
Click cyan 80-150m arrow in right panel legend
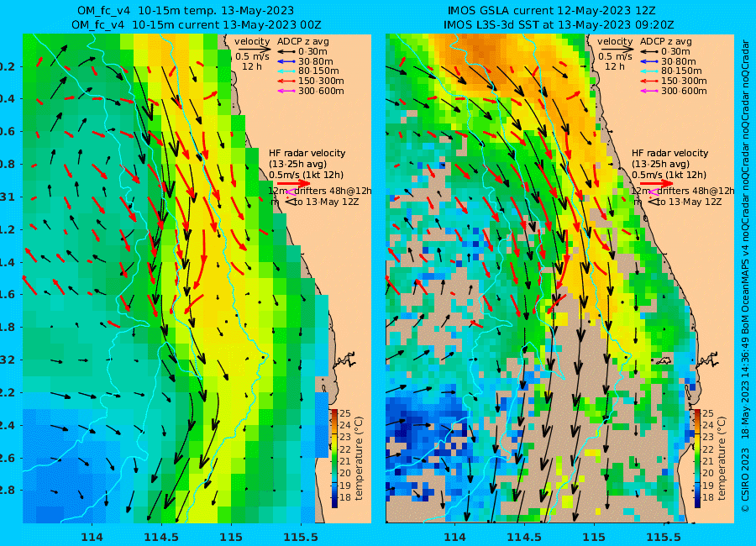(x=649, y=71)
